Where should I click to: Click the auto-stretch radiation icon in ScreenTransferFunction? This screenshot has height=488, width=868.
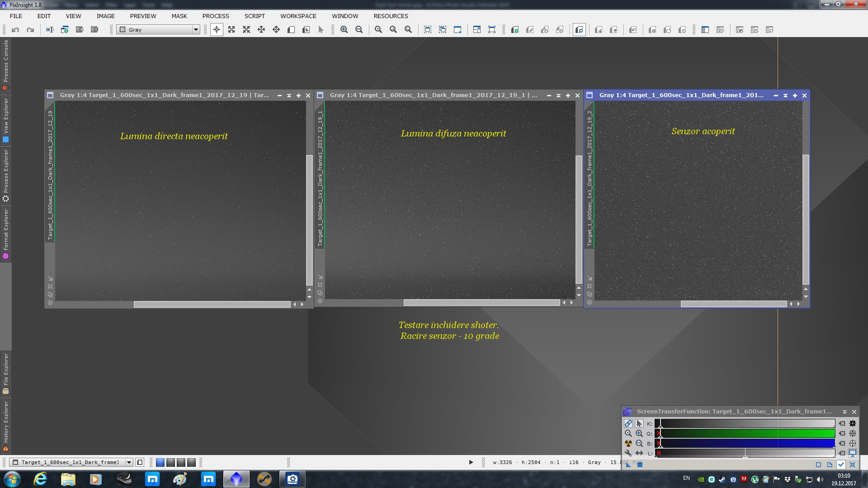tap(628, 443)
